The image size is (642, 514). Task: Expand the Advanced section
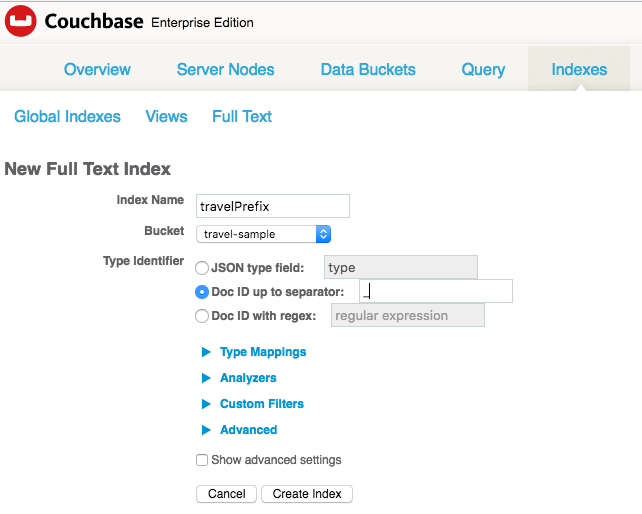tap(240, 430)
